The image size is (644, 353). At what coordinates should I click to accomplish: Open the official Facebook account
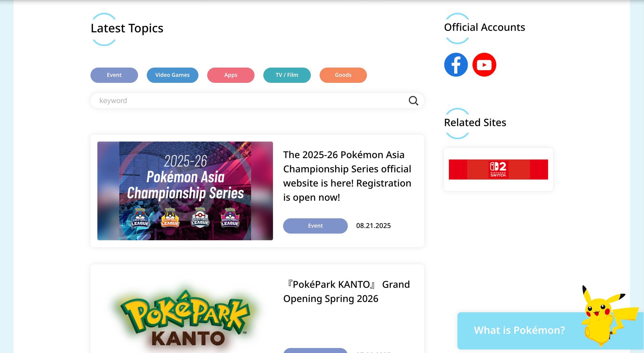[456, 65]
